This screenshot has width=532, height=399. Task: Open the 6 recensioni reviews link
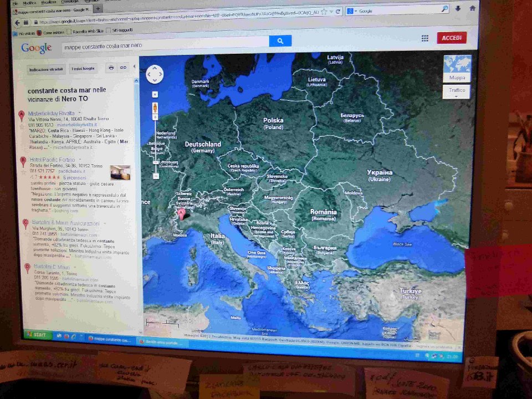(75, 178)
